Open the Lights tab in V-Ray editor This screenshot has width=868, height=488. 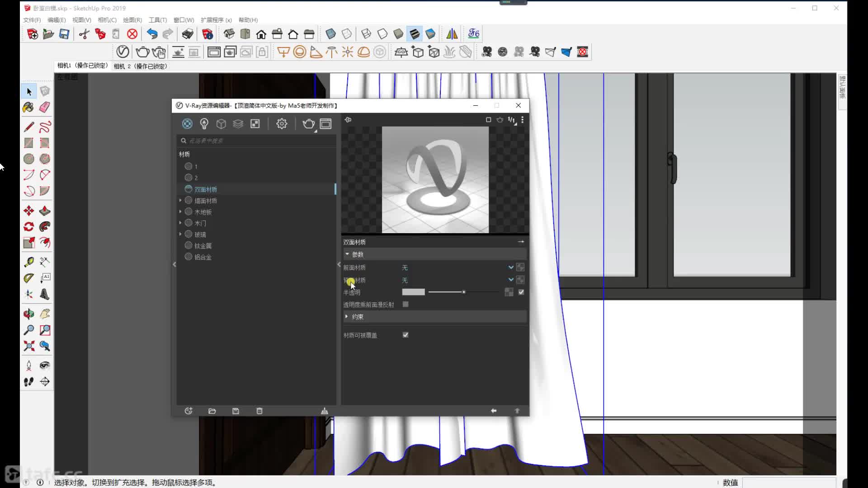204,124
